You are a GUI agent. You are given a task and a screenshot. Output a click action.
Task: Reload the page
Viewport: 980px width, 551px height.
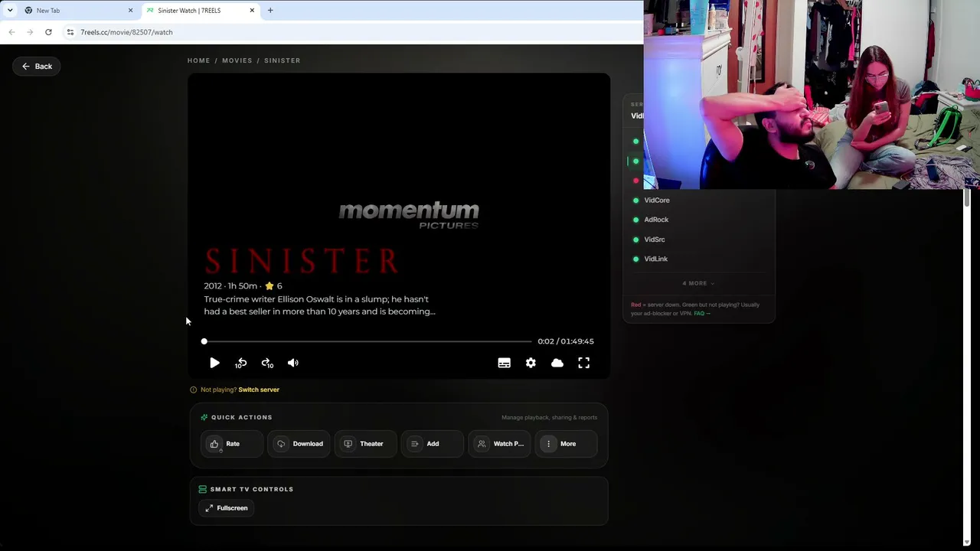coord(48,32)
